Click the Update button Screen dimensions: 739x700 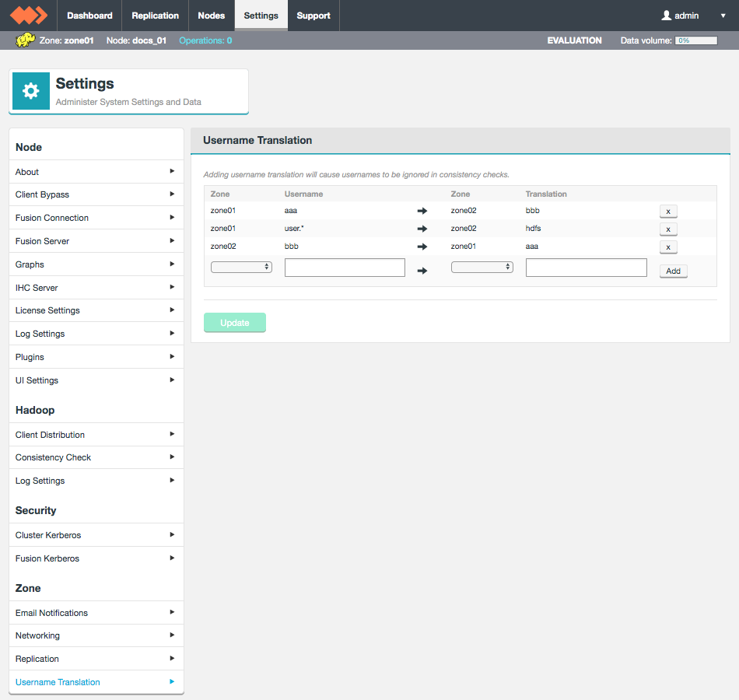click(235, 323)
